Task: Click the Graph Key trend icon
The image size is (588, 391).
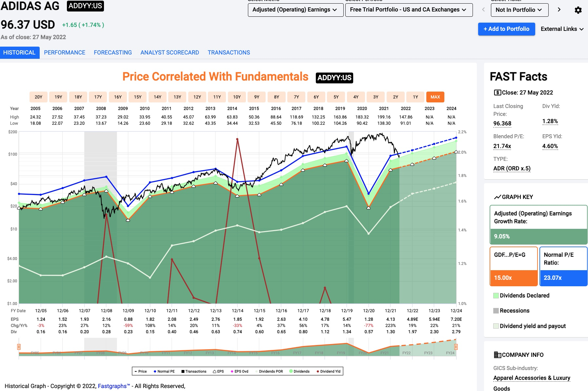Action: [x=497, y=197]
